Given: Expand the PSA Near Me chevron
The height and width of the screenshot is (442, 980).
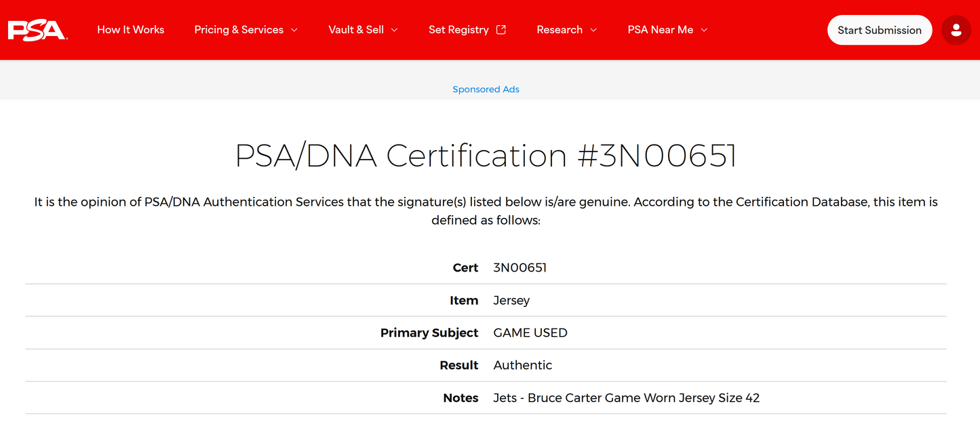Looking at the screenshot, I should 704,30.
